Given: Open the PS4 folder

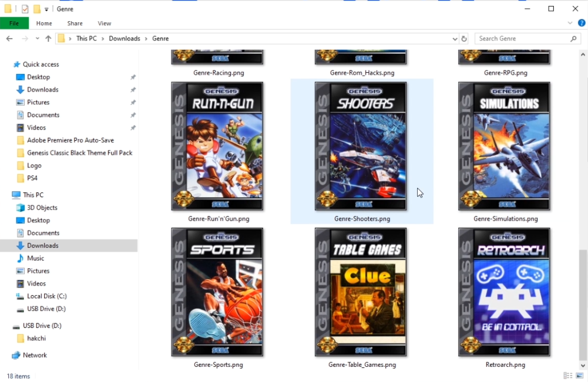Looking at the screenshot, I should pyautogui.click(x=32, y=178).
